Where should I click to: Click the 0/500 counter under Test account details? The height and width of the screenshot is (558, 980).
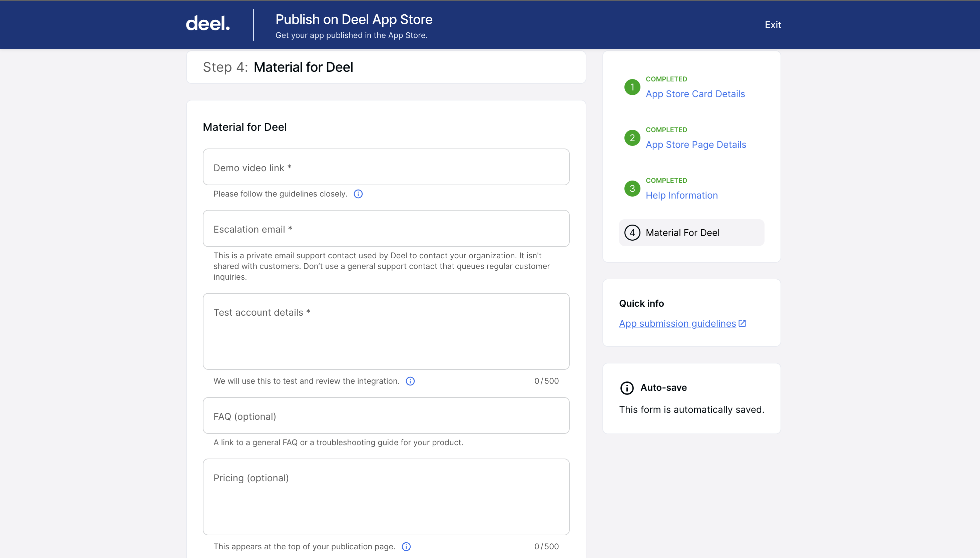(546, 381)
